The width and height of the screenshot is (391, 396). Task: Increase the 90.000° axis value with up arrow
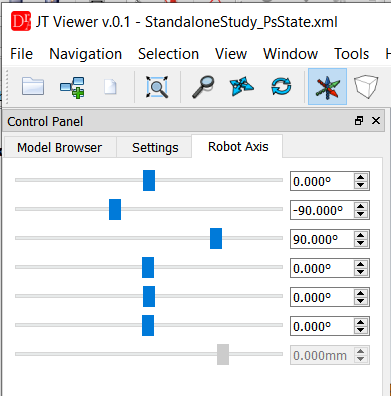(x=360, y=235)
